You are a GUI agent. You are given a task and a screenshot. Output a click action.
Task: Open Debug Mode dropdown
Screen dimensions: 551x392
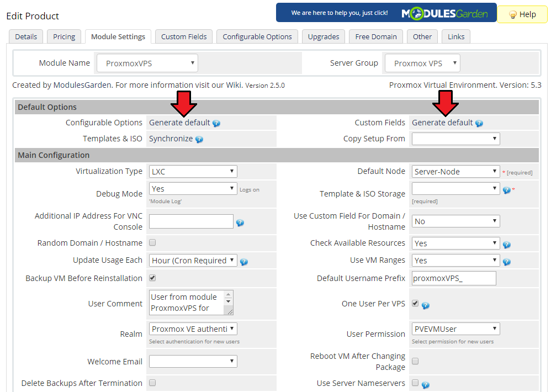[x=193, y=189]
